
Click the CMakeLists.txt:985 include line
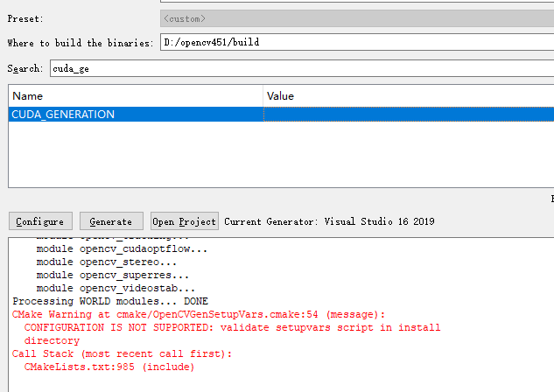(x=109, y=367)
